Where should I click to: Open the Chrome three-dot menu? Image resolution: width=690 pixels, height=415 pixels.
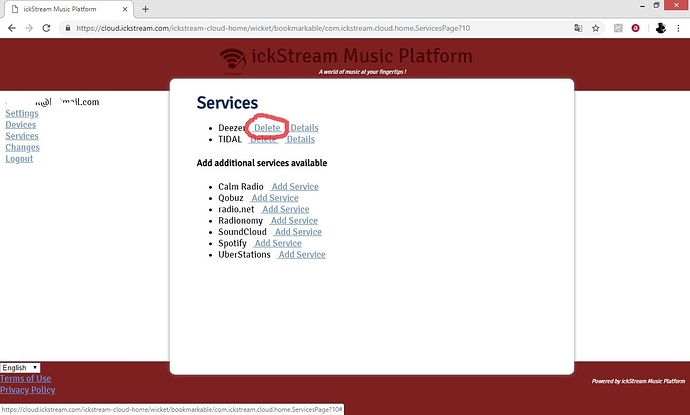coord(678,28)
